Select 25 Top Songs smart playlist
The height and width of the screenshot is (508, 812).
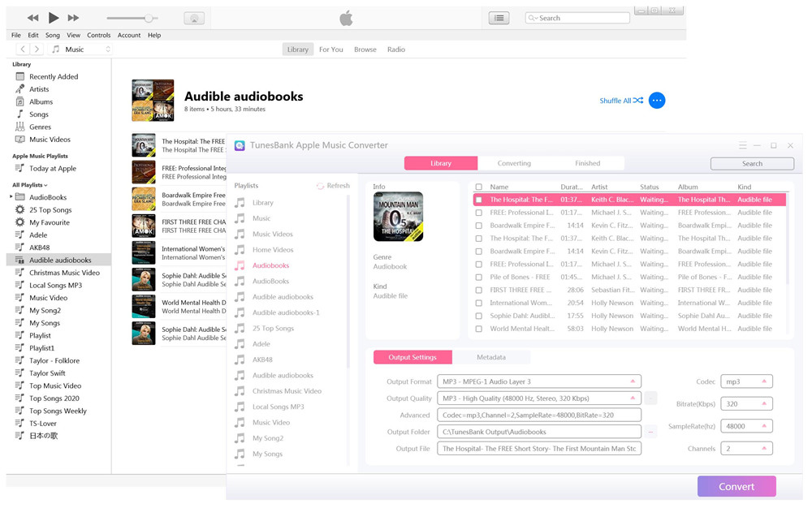[x=50, y=210]
